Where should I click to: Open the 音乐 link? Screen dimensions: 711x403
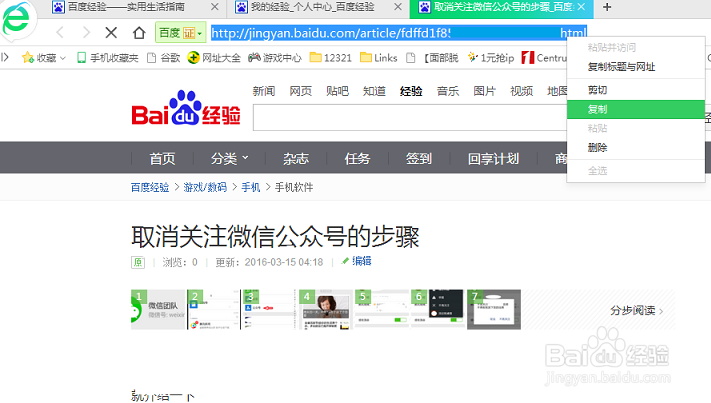(x=448, y=91)
